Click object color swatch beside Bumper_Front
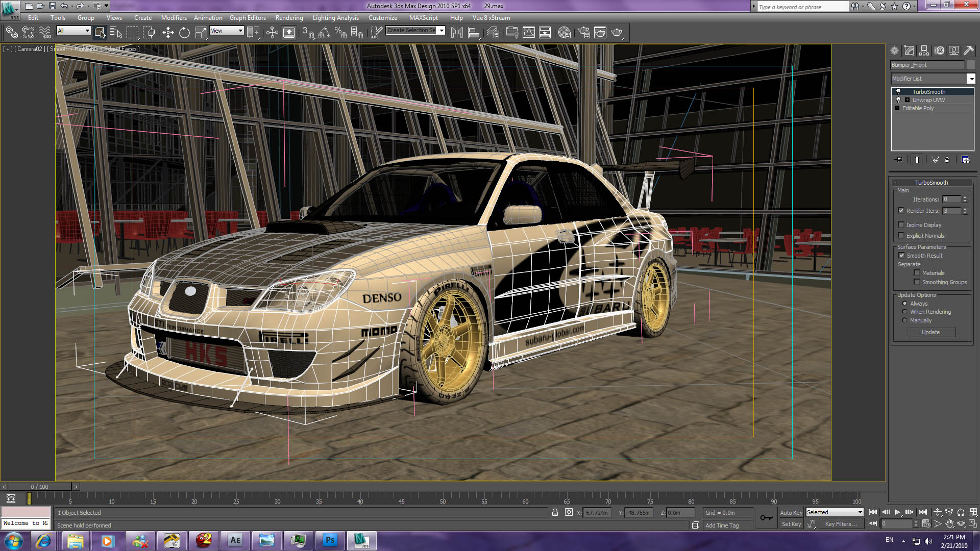The image size is (980, 551). (971, 65)
